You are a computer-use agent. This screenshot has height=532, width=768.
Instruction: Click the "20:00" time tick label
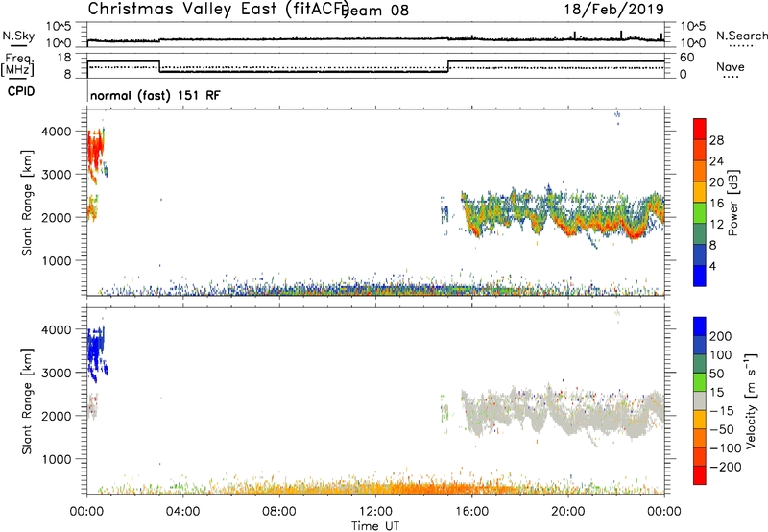point(568,512)
